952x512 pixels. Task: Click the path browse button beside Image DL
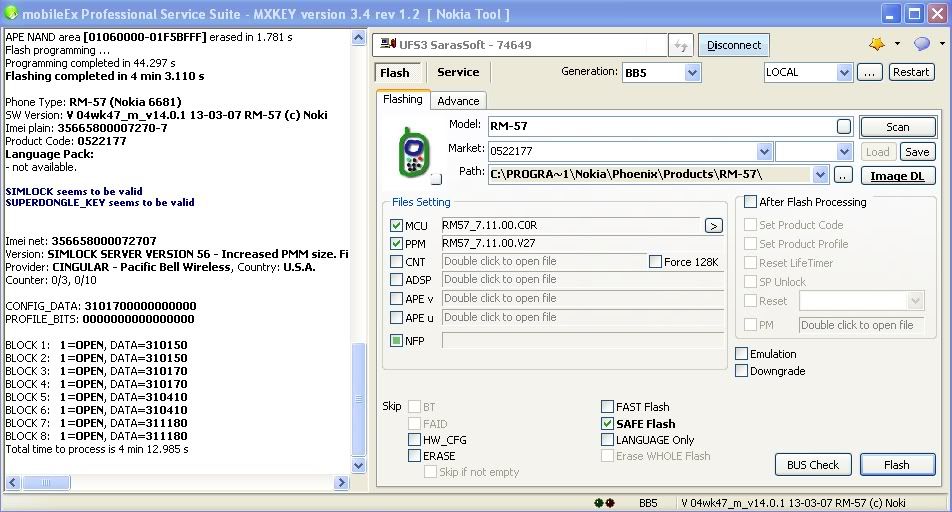coord(843,175)
